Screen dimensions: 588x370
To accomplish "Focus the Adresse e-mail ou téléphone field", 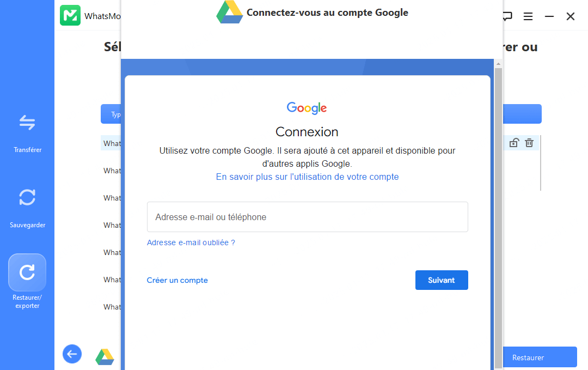I will pyautogui.click(x=307, y=217).
